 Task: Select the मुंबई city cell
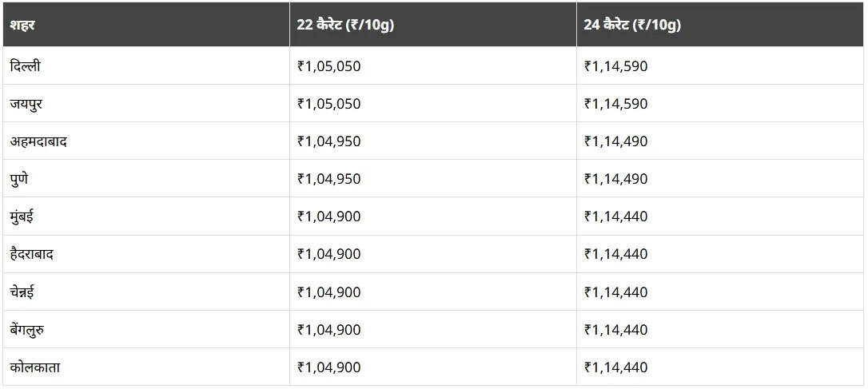[x=146, y=216]
